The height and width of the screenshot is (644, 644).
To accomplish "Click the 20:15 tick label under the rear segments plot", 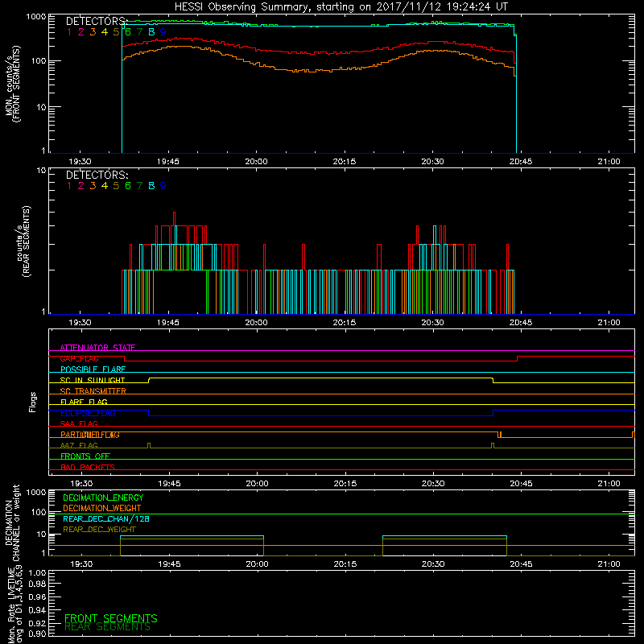I will 345,323.
